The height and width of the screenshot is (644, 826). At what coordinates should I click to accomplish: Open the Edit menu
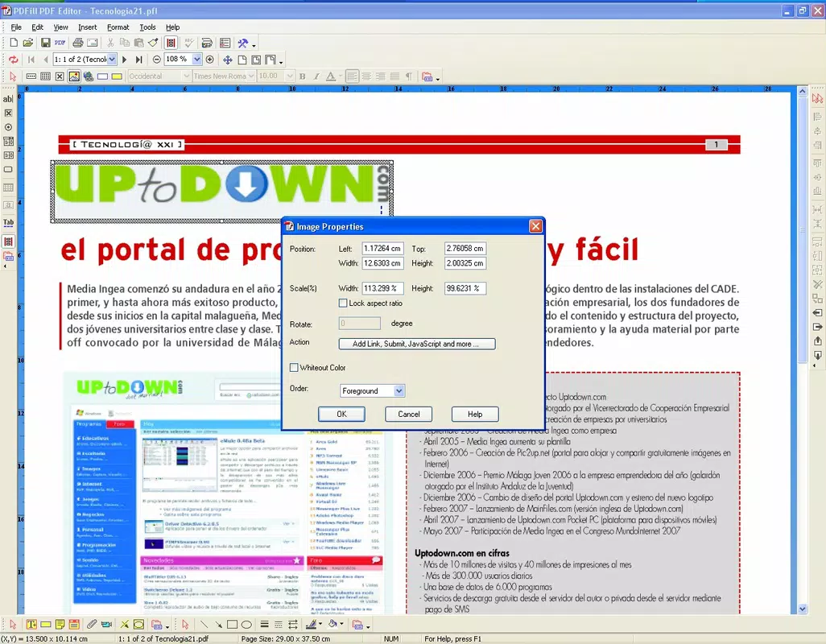click(37, 27)
